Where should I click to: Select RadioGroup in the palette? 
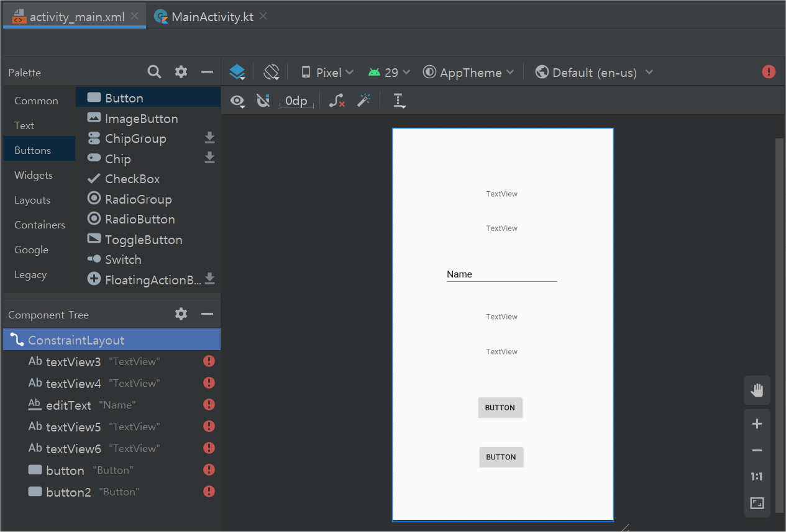point(148,199)
